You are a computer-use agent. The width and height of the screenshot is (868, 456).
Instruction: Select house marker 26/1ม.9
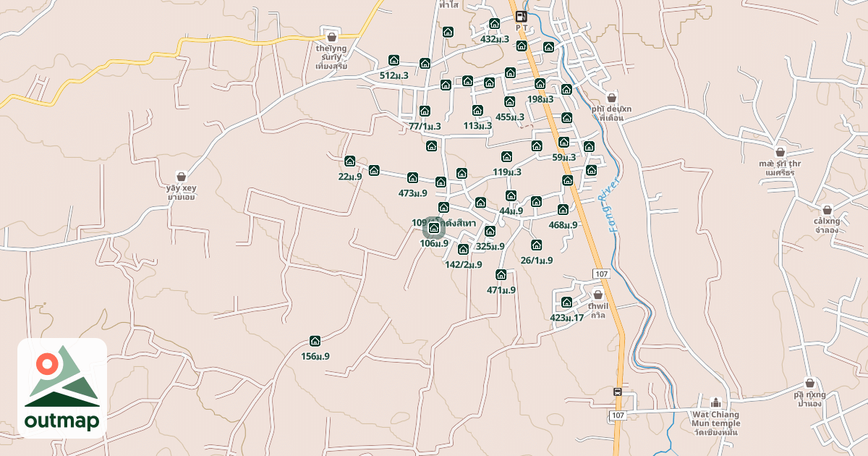537,245
